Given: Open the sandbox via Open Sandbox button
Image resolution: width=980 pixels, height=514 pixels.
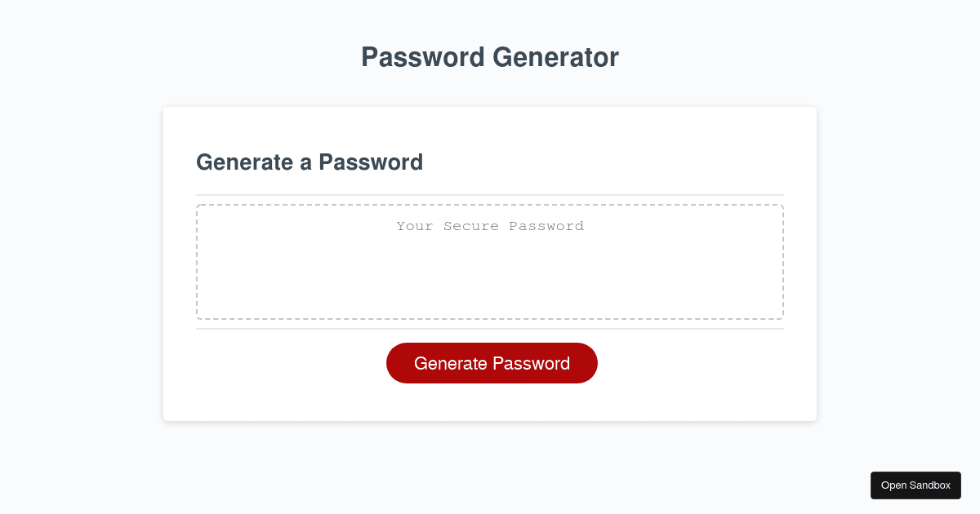Looking at the screenshot, I should tap(915, 485).
